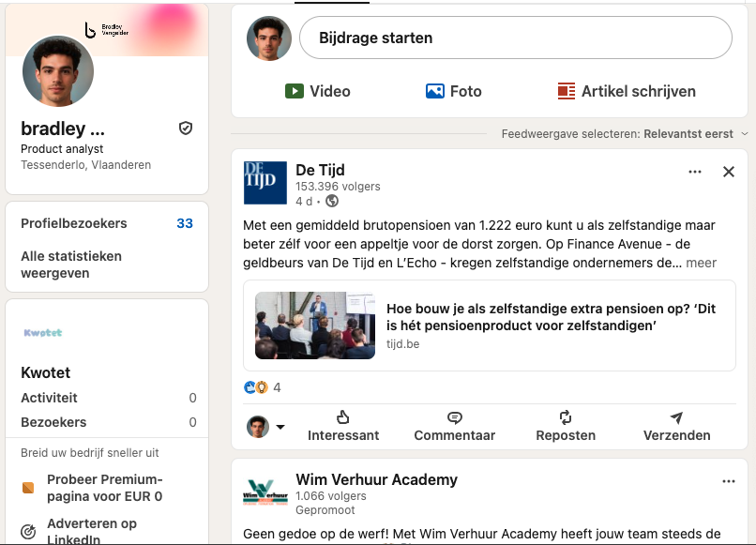The image size is (756, 545).
Task: Click the Product analyst headline text
Action: point(62,148)
